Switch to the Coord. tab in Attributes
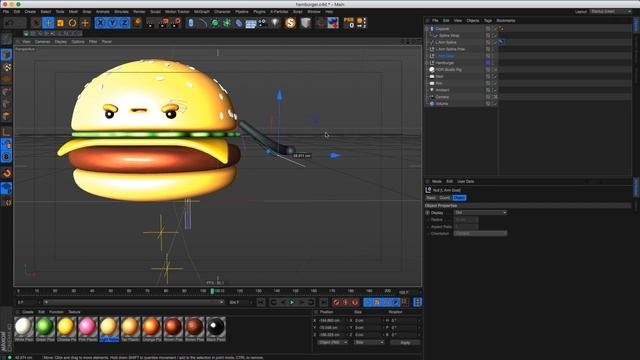Screen dimensions: 640x360 444,198
